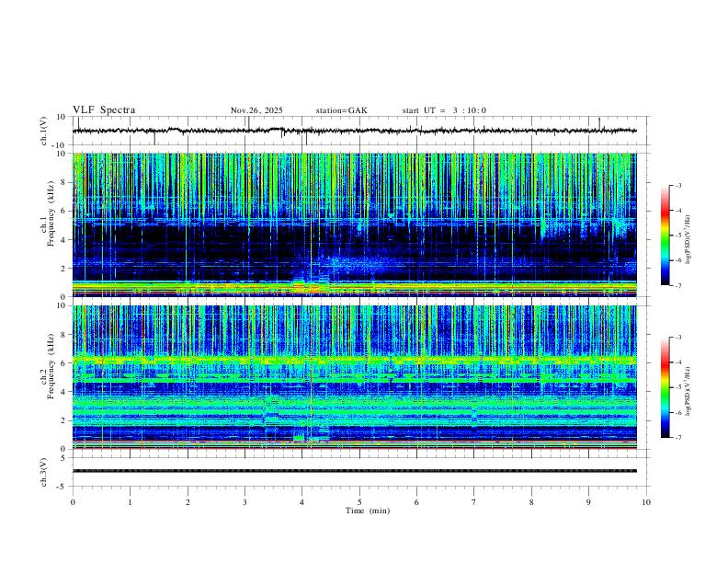
Task: Click the "-5" label on ch.2 colorbar
Action: coord(677,387)
